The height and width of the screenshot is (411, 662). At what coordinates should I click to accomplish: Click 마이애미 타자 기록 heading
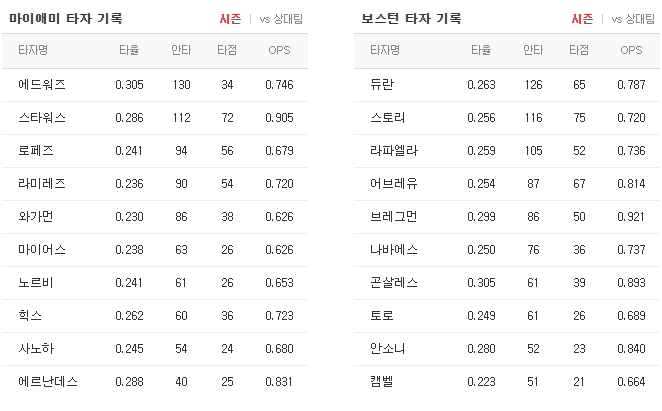point(66,19)
